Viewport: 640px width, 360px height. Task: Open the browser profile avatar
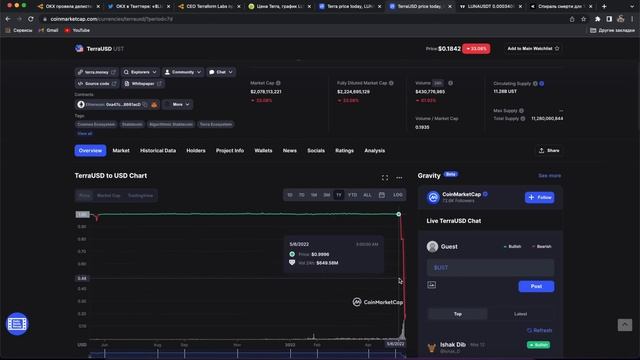621,19
